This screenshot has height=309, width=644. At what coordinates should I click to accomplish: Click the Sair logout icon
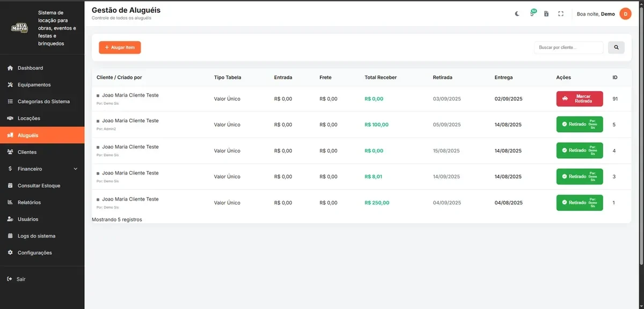pyautogui.click(x=9, y=279)
